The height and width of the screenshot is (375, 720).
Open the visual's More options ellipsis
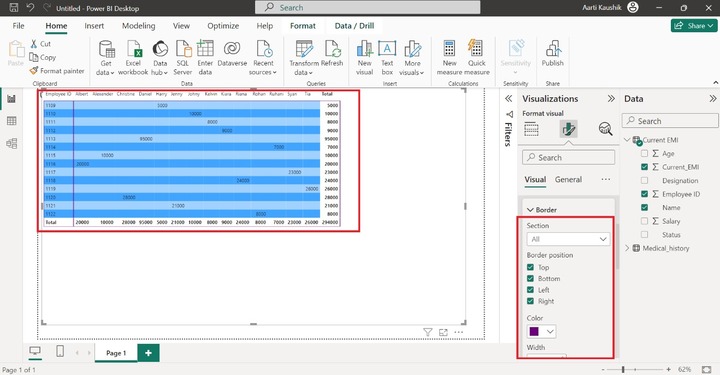pos(459,332)
